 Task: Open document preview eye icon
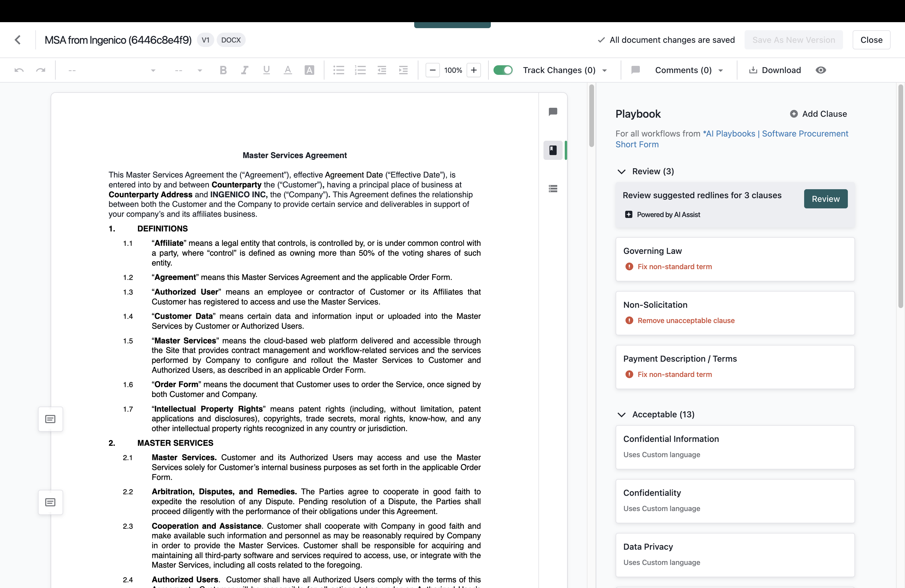821,70
